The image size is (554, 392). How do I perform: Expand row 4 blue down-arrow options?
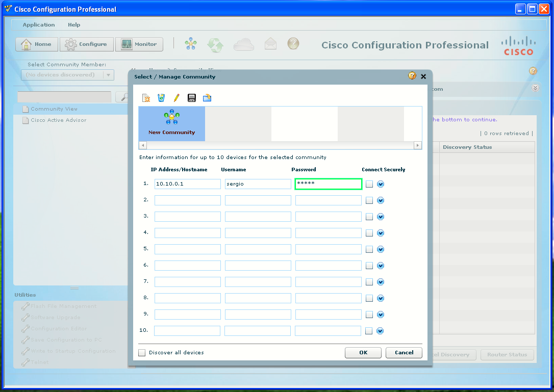[x=381, y=233]
